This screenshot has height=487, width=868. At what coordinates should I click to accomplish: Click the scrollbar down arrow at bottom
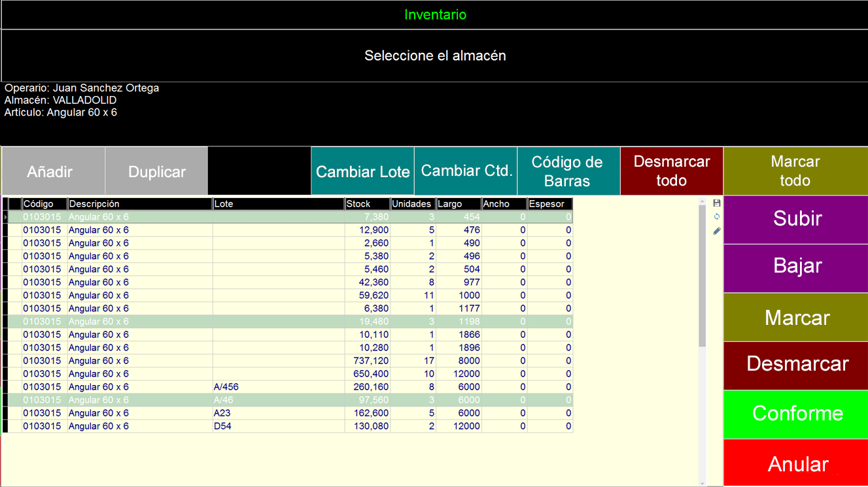point(703,483)
